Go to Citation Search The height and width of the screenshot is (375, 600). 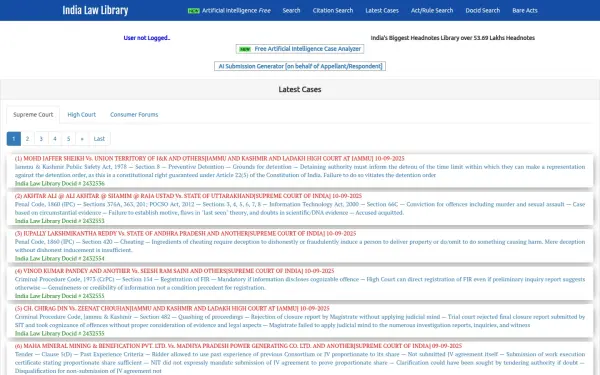333,11
